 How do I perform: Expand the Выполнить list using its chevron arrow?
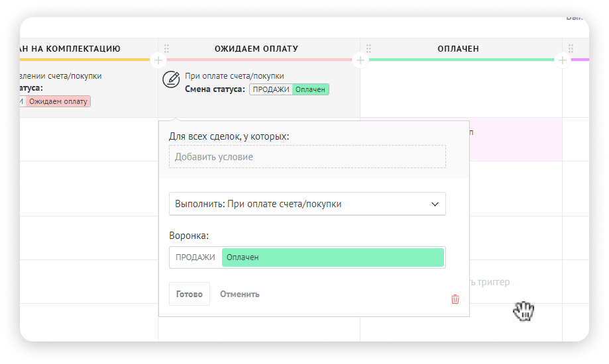(x=435, y=204)
